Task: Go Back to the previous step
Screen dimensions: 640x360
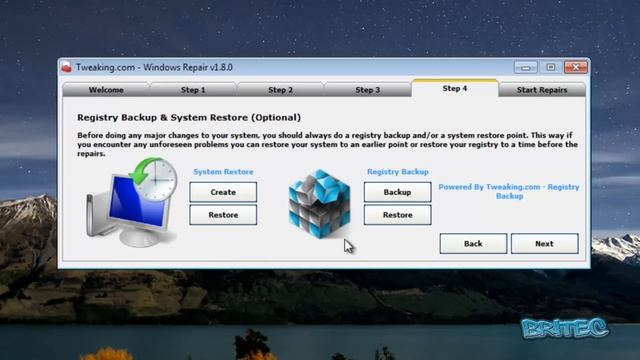Action: [473, 244]
